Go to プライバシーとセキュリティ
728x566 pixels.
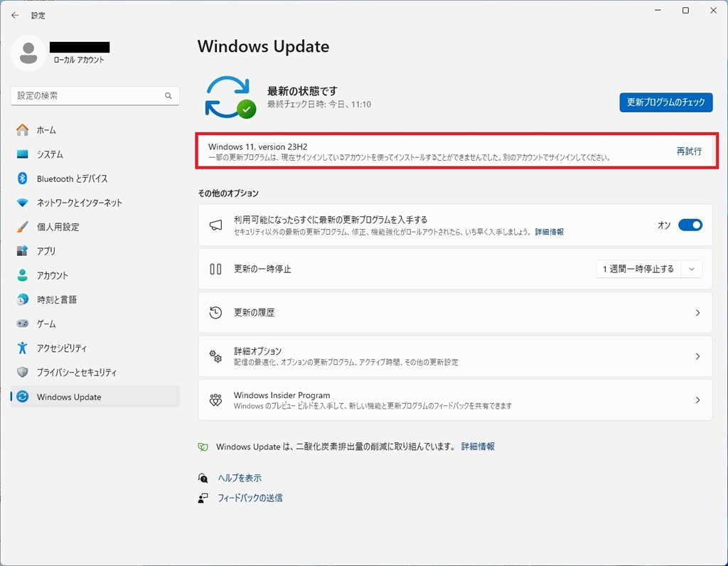(95, 373)
